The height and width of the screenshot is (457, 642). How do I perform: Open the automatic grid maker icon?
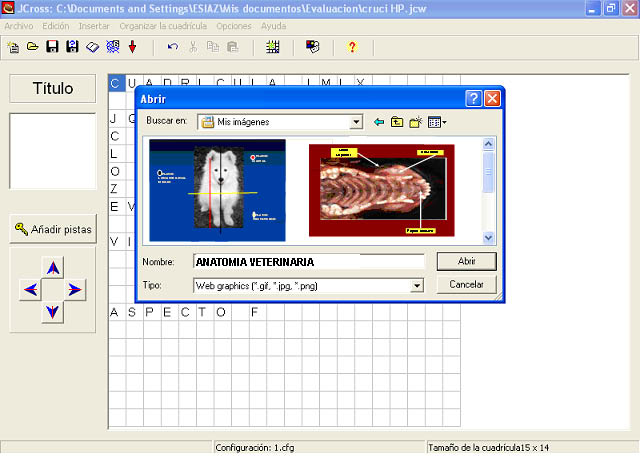[273, 47]
